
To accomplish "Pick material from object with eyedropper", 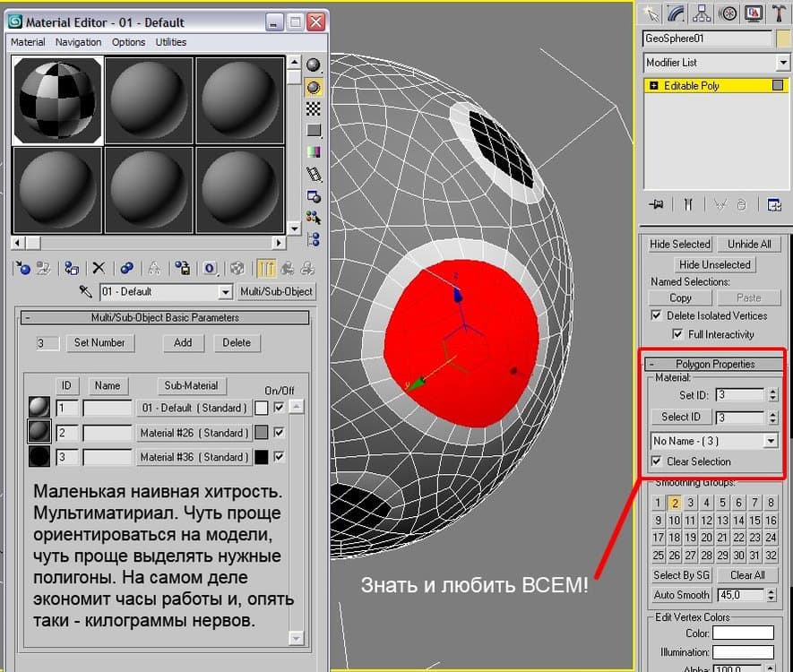I will [x=86, y=292].
